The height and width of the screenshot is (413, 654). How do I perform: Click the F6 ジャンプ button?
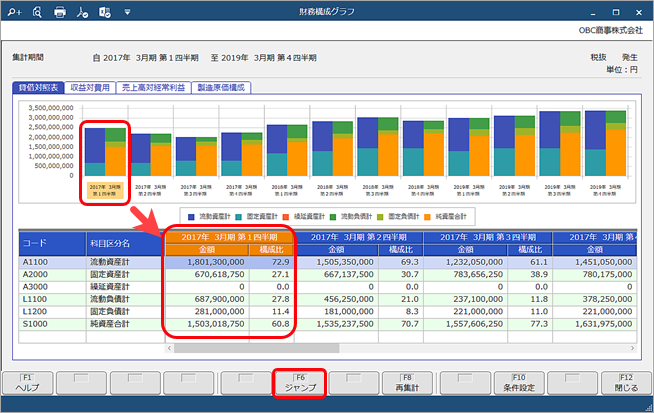click(300, 383)
